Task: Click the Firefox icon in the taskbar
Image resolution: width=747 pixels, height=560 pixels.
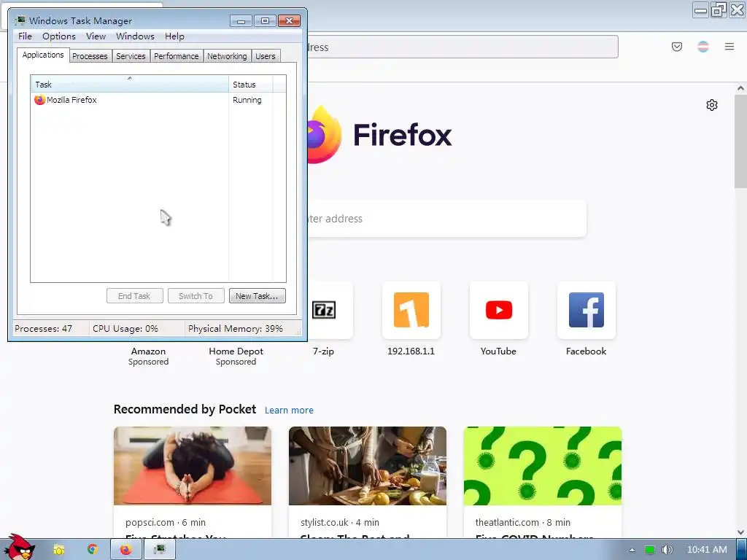Action: pyautogui.click(x=125, y=550)
